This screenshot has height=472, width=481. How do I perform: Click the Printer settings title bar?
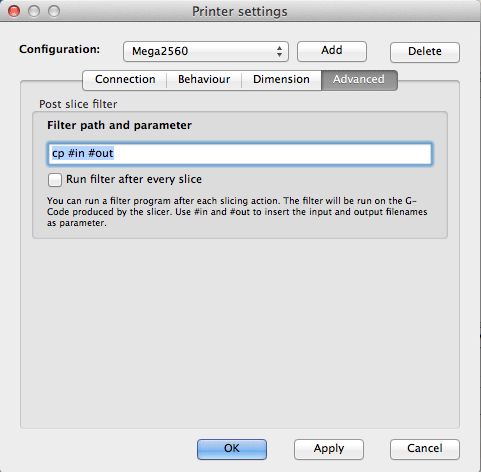240,11
